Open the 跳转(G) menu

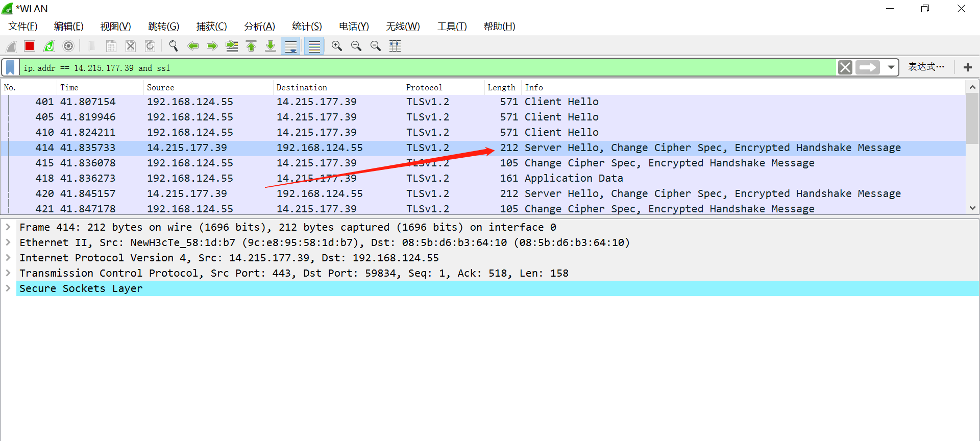pyautogui.click(x=163, y=27)
